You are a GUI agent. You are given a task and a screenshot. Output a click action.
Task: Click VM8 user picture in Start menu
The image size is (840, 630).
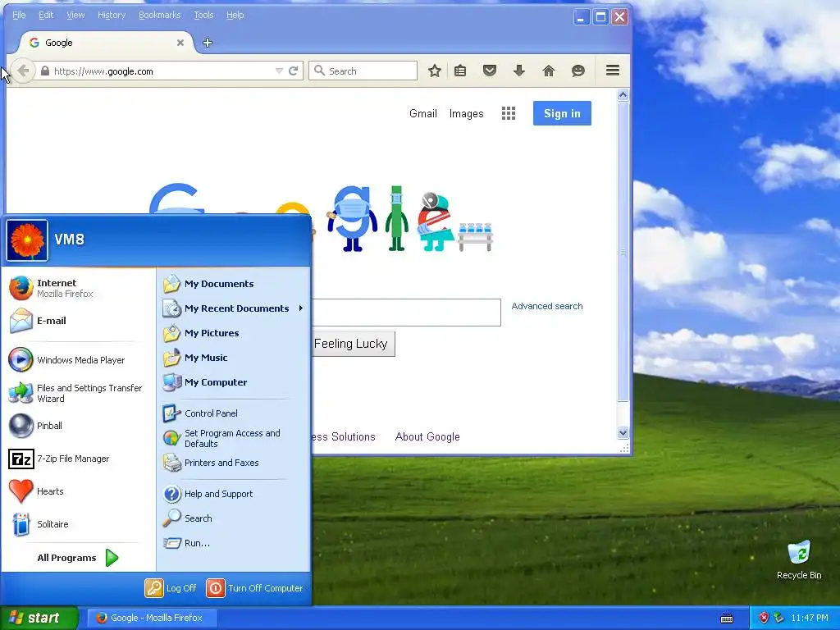tap(27, 240)
